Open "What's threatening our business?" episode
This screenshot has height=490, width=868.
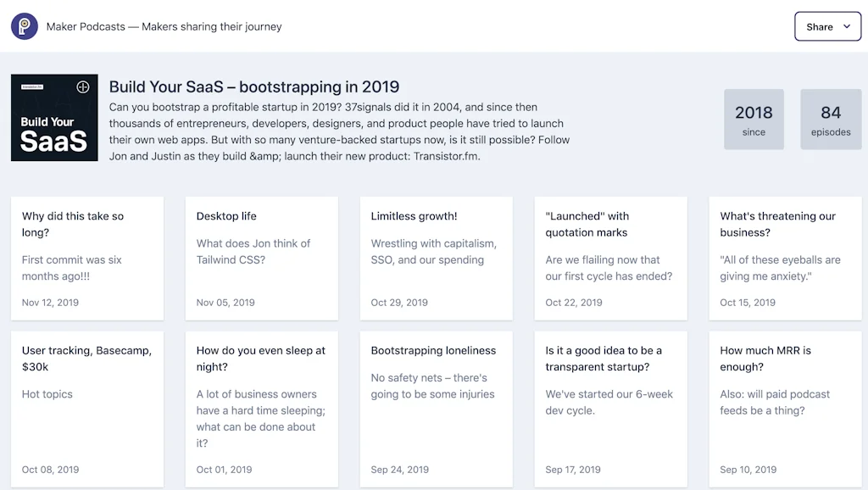click(785, 258)
